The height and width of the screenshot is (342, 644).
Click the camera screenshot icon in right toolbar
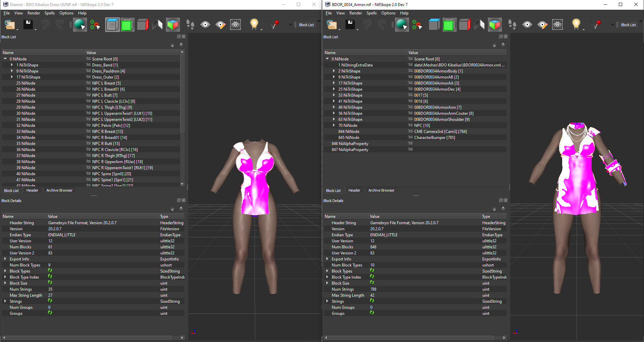pyautogui.click(x=557, y=25)
